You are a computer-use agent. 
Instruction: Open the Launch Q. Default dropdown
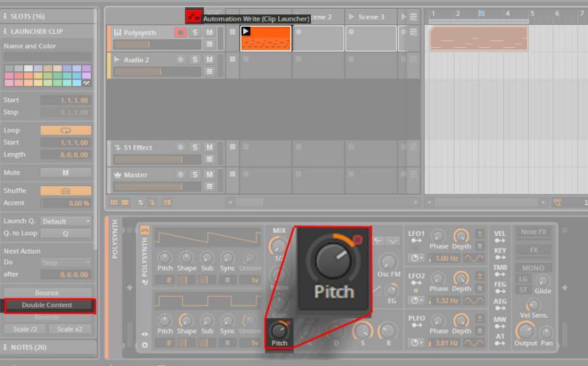[65, 221]
